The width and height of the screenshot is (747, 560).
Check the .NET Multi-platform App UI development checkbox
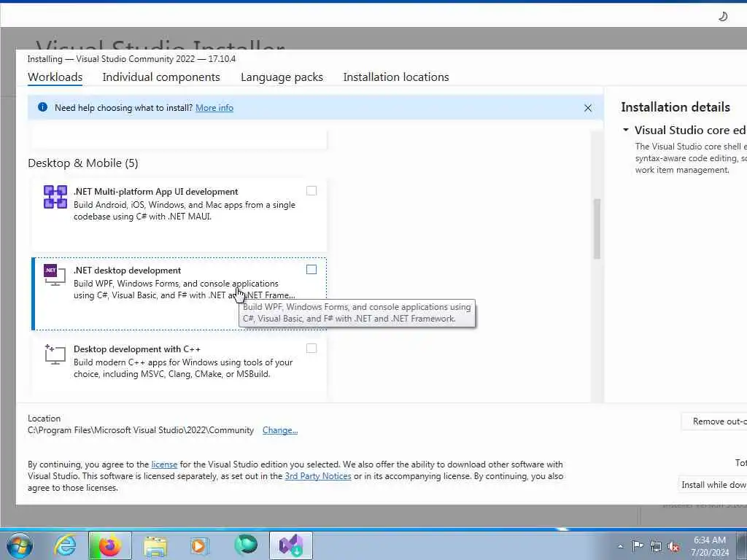pyautogui.click(x=311, y=191)
